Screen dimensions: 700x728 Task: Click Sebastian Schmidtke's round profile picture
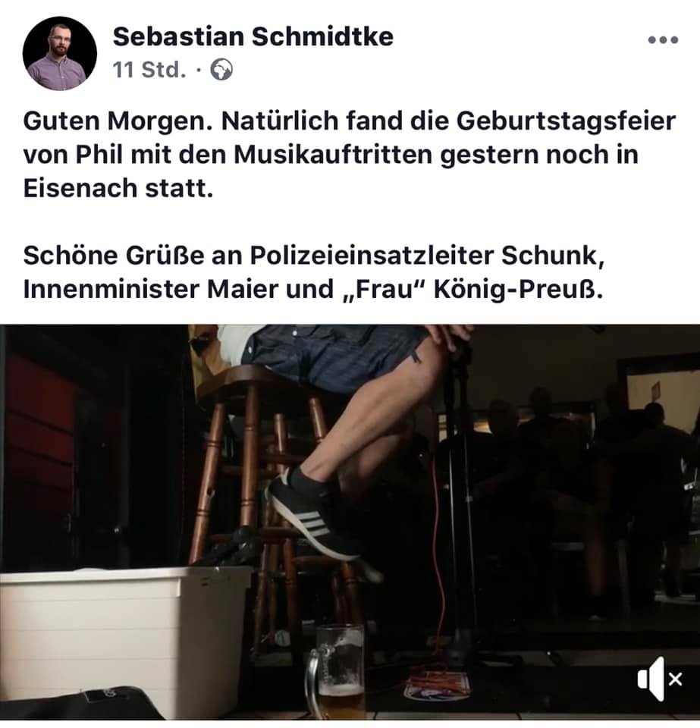coord(59,53)
